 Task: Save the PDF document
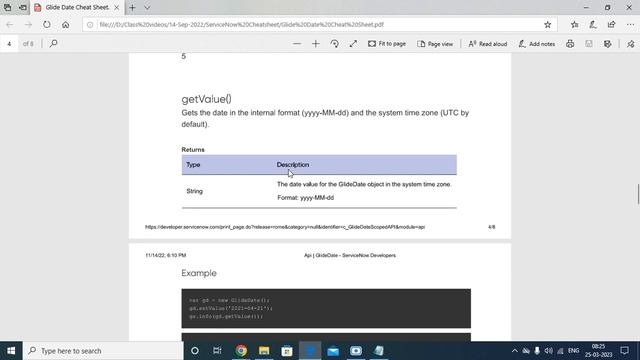point(589,44)
